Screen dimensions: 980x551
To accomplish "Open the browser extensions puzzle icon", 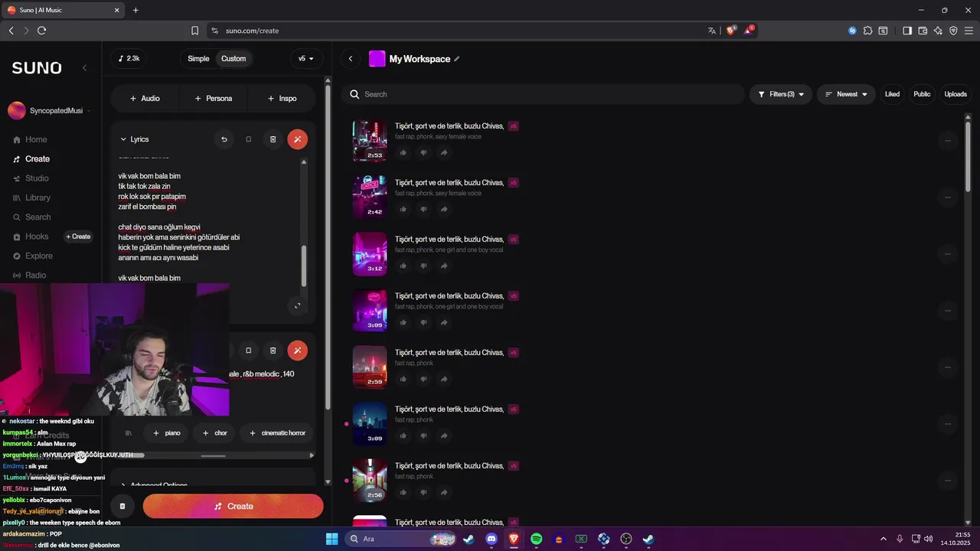I will coord(867,31).
